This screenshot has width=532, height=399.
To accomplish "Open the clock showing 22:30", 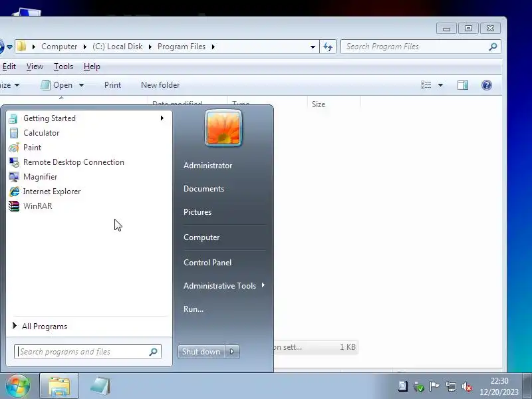I will pyautogui.click(x=499, y=386).
